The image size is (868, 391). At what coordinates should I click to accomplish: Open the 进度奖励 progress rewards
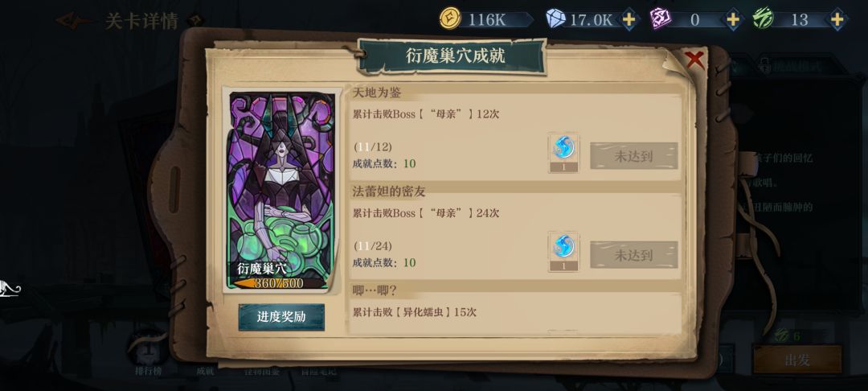click(281, 317)
